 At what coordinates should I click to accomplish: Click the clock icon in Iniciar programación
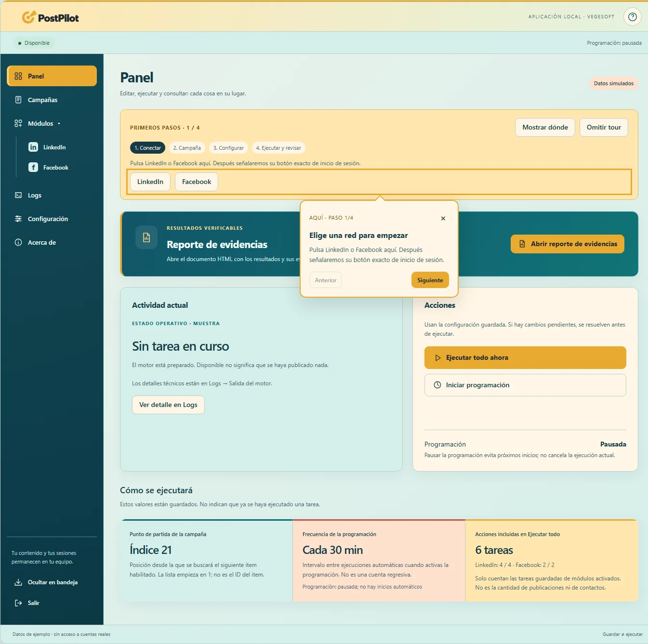(x=437, y=385)
